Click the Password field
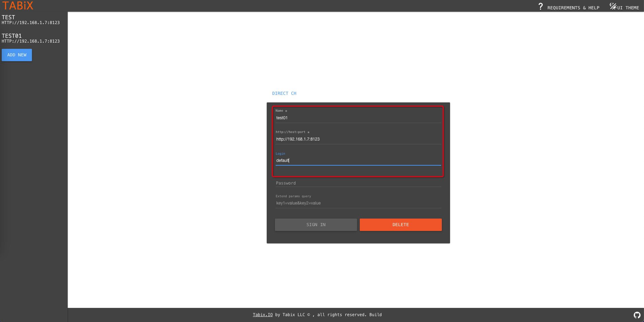The image size is (644, 322). click(x=358, y=183)
